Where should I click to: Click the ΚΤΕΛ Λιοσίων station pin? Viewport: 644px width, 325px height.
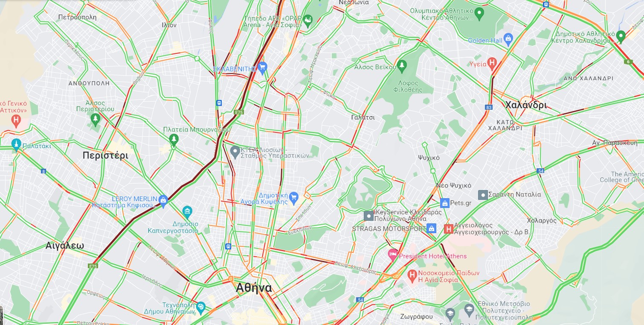[235, 151]
